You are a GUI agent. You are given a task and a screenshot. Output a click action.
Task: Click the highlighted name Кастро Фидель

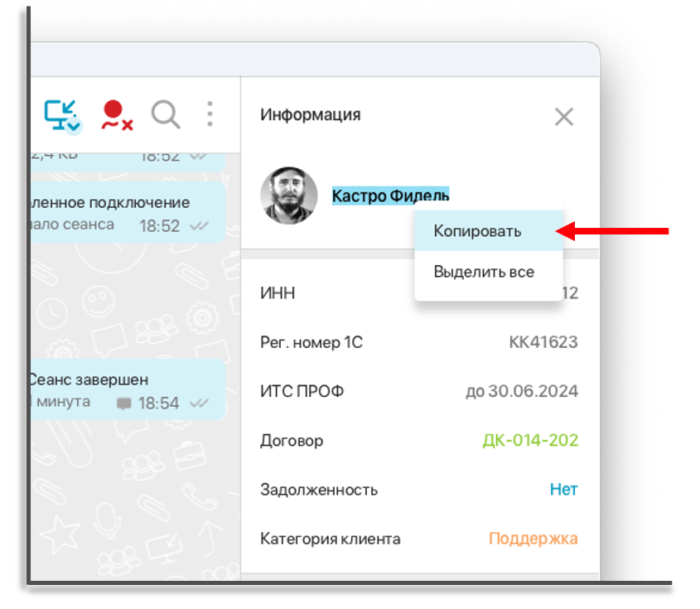click(x=390, y=196)
